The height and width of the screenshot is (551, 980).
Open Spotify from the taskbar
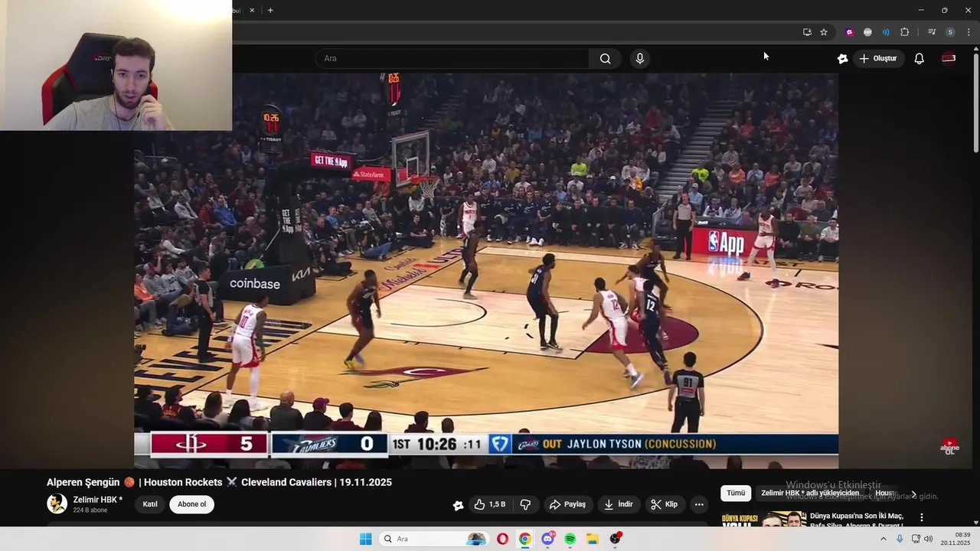point(570,539)
